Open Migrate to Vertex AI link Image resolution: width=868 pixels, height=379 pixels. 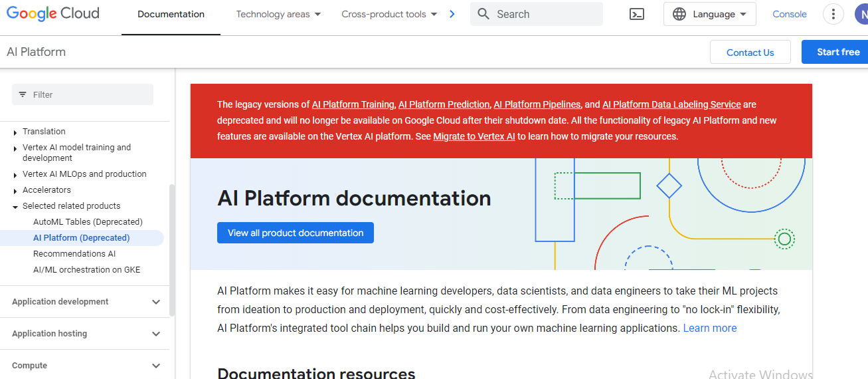[x=474, y=136]
